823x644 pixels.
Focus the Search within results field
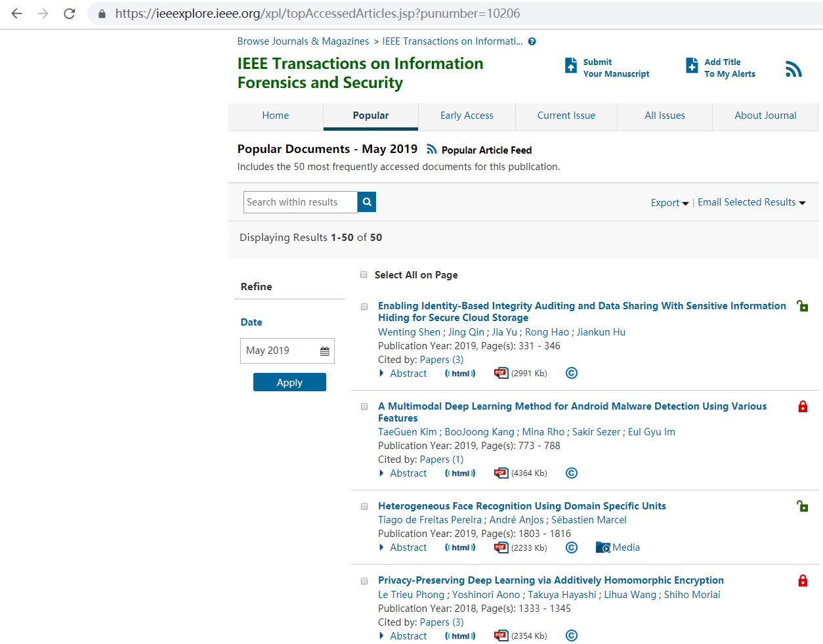pyautogui.click(x=300, y=202)
